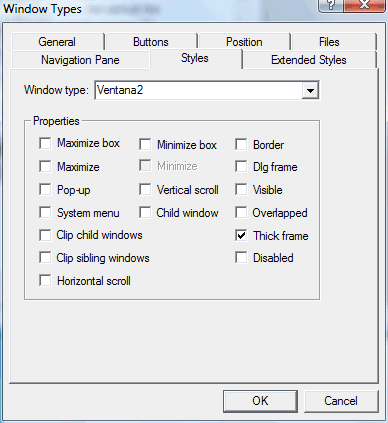388x423 pixels.
Task: Uncheck the Thick frame checkbox
Action: tap(241, 236)
